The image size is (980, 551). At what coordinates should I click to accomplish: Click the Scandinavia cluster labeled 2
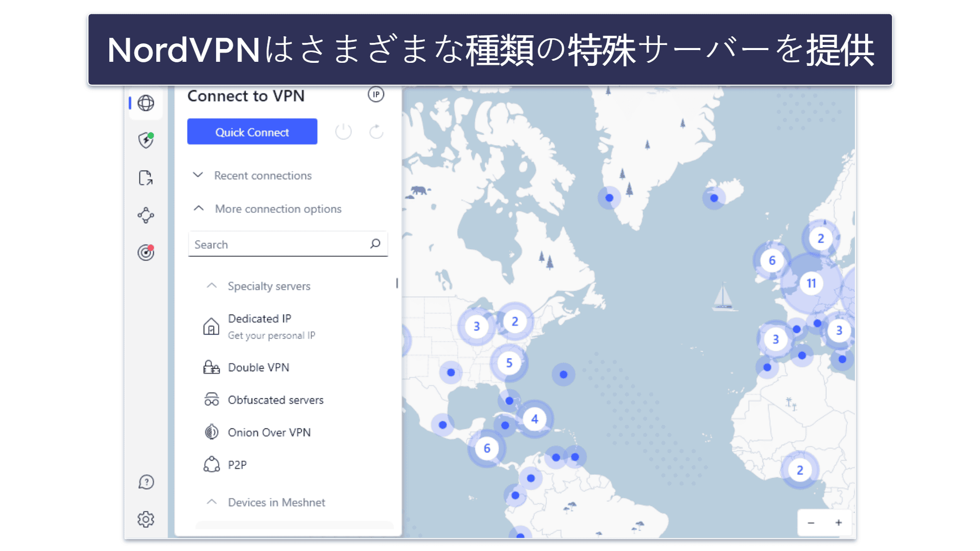(x=821, y=238)
